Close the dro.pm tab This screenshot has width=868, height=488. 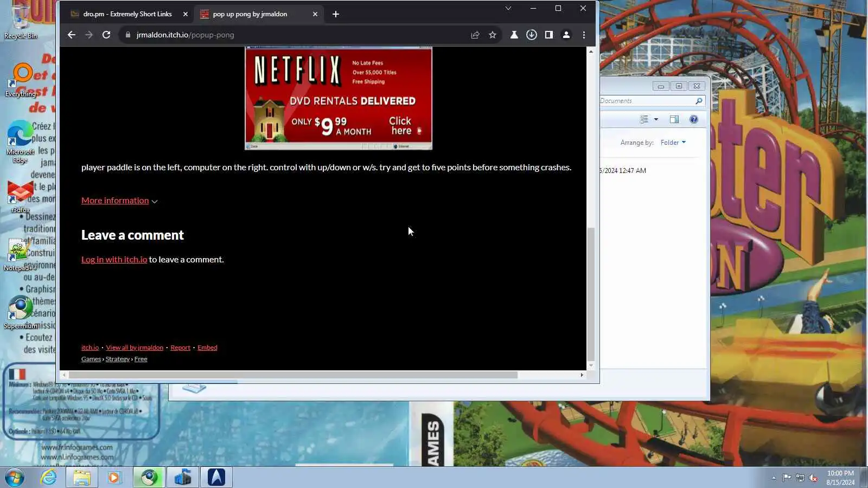[186, 14]
